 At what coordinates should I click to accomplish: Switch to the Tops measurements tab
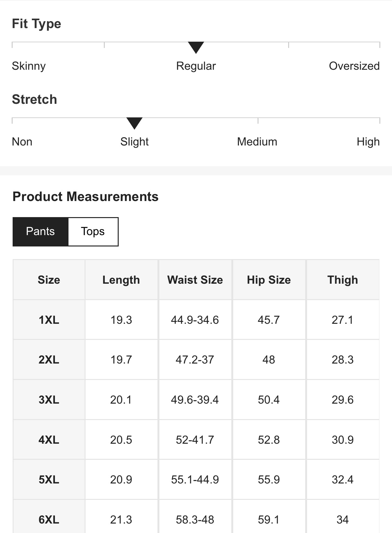click(93, 231)
